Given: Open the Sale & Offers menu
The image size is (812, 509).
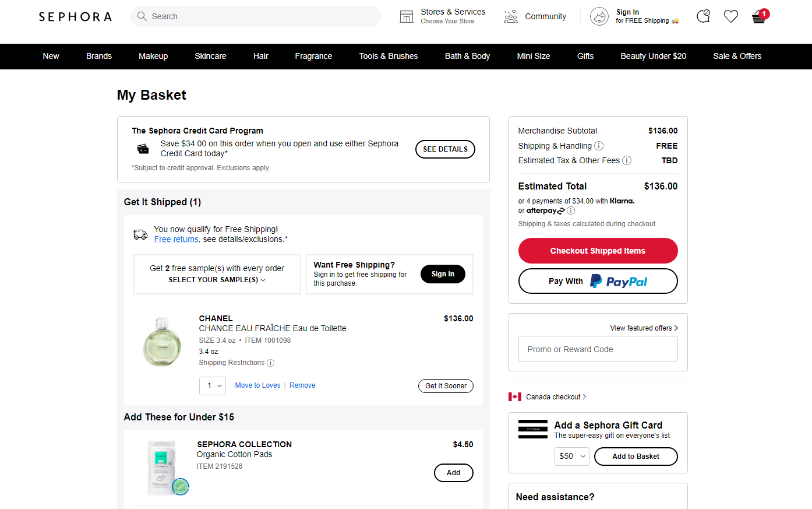Looking at the screenshot, I should [737, 57].
